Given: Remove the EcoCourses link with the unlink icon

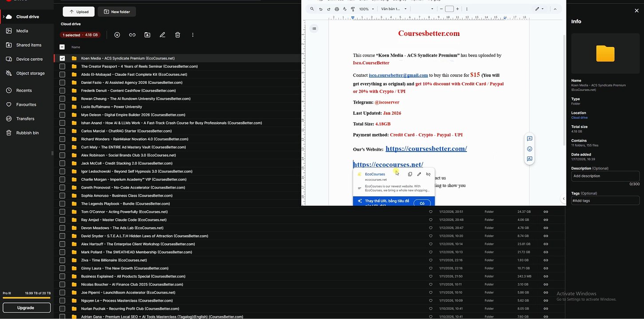Looking at the screenshot, I should click(x=428, y=174).
